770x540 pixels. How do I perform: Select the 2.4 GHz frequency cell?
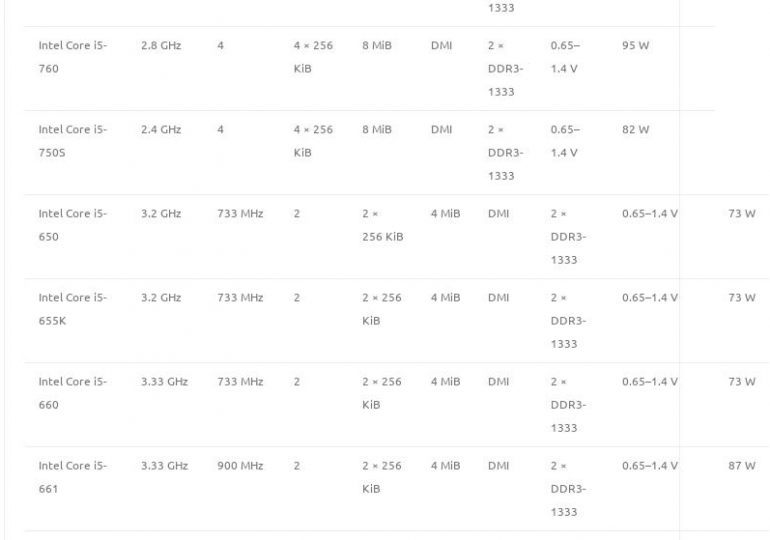click(160, 130)
